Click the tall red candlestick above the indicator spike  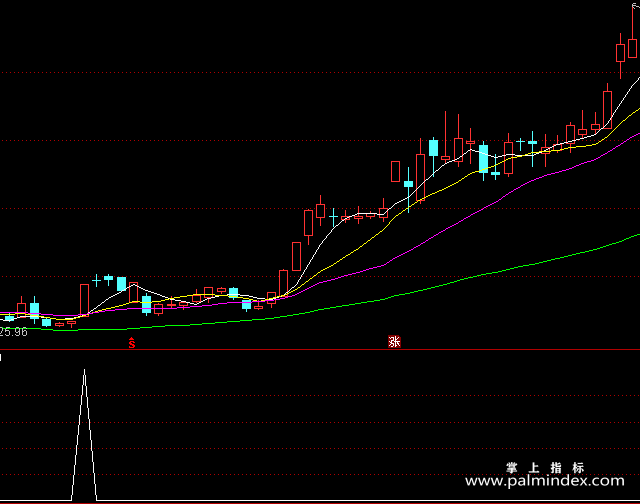(x=84, y=300)
